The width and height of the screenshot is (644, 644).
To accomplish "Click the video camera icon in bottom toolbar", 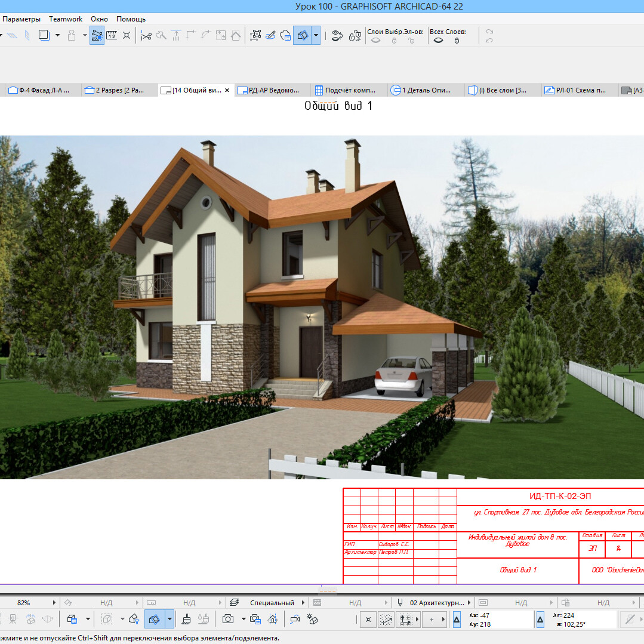I will (x=295, y=619).
